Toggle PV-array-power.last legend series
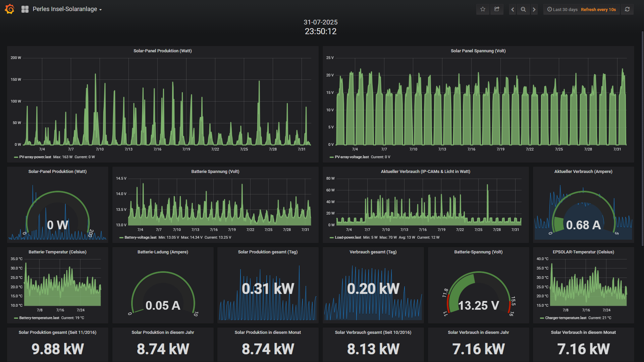Viewport: 644px width, 362px height. 35,157
